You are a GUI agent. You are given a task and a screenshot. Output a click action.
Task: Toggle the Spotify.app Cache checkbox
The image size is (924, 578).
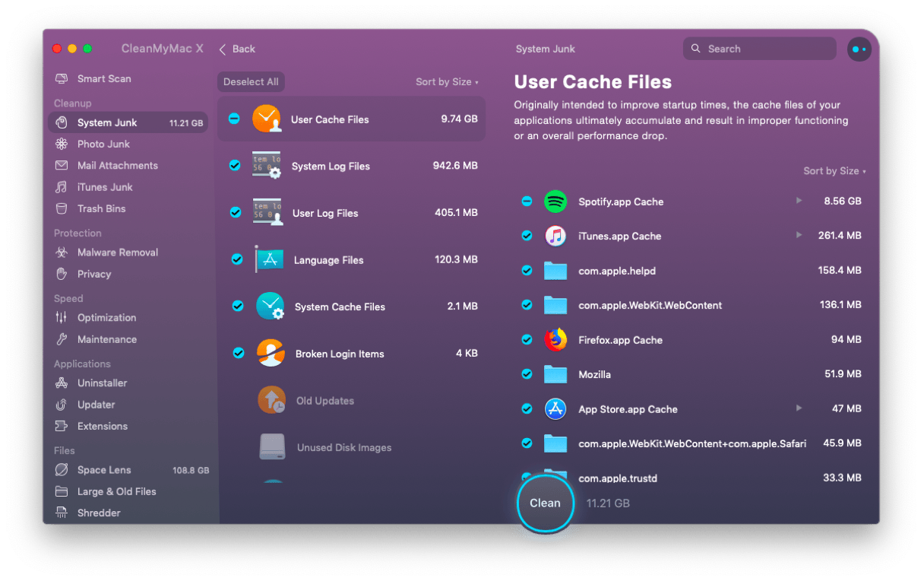pyautogui.click(x=527, y=201)
